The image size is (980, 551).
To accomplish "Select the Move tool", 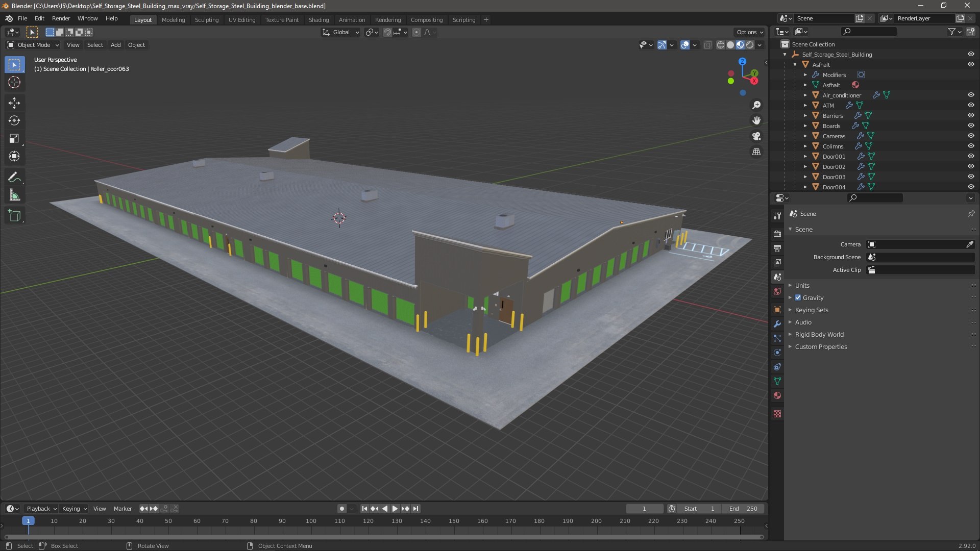I will coord(14,103).
